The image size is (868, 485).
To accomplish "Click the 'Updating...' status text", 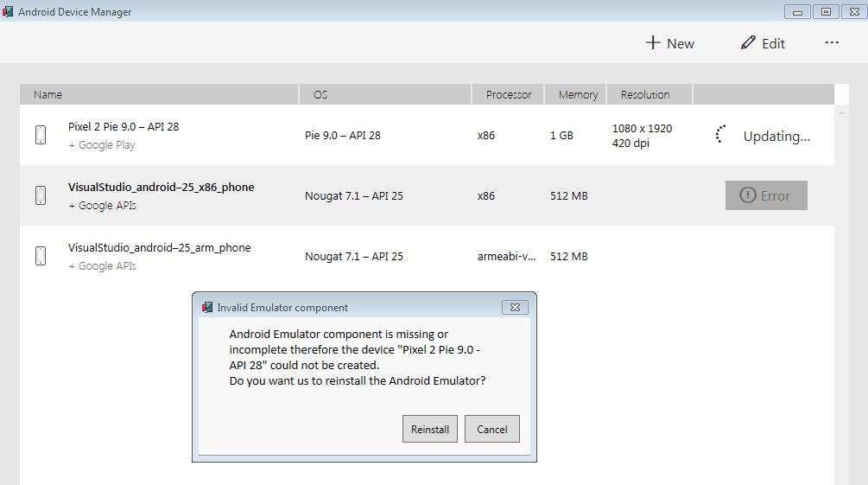I will (776, 136).
